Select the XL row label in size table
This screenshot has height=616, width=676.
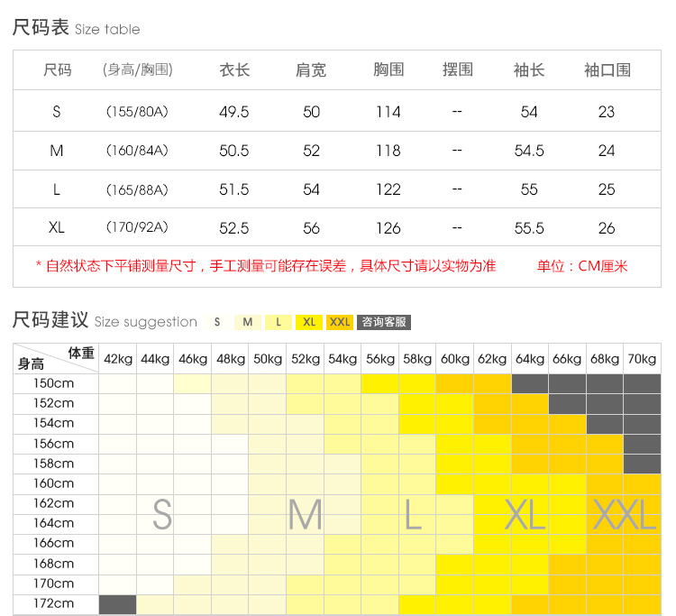(57, 228)
